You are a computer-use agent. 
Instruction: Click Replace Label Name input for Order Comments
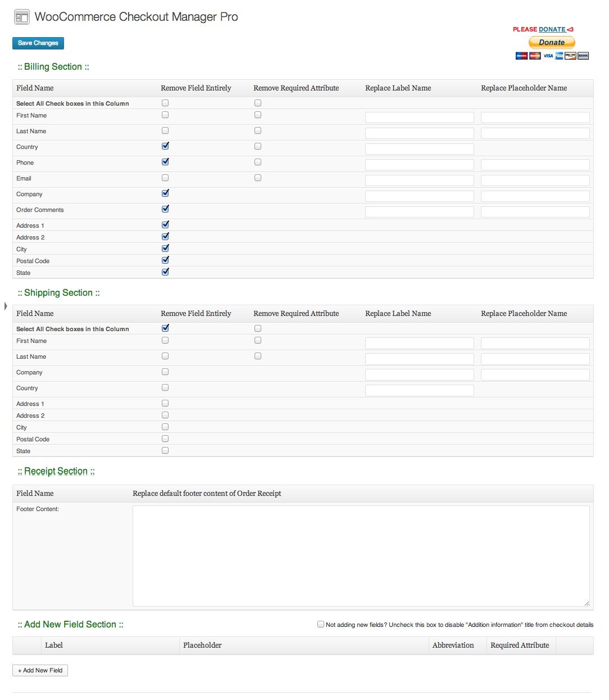(x=420, y=212)
